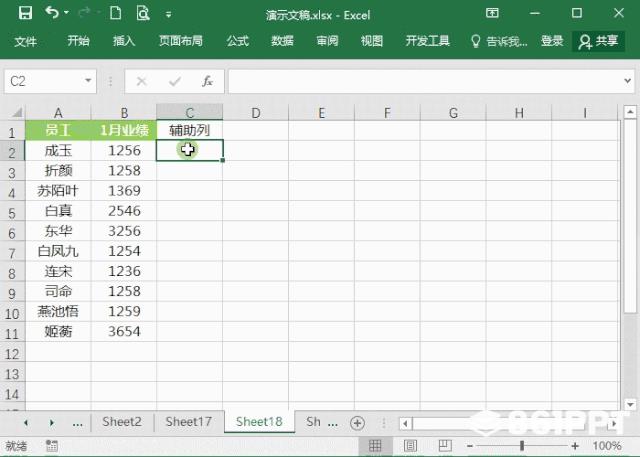The width and height of the screenshot is (640, 457).
Task: Click the 共享 share button
Action: 598,41
